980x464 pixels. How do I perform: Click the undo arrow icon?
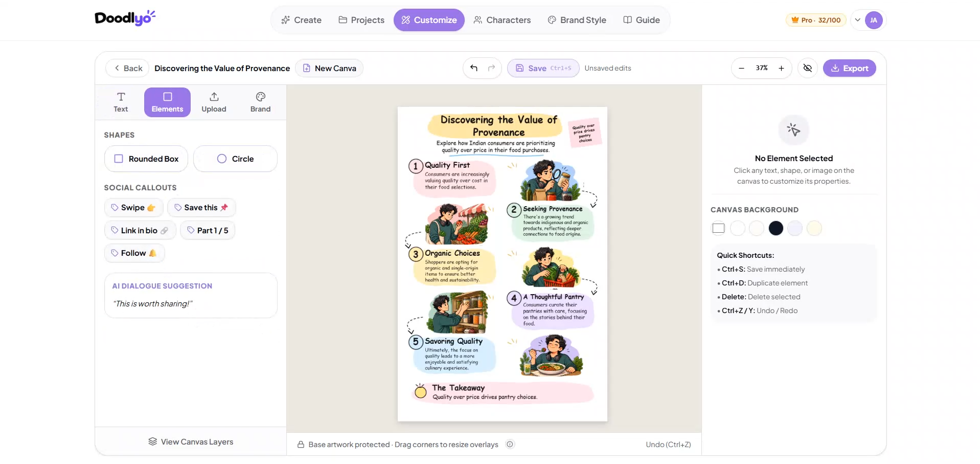coord(474,68)
